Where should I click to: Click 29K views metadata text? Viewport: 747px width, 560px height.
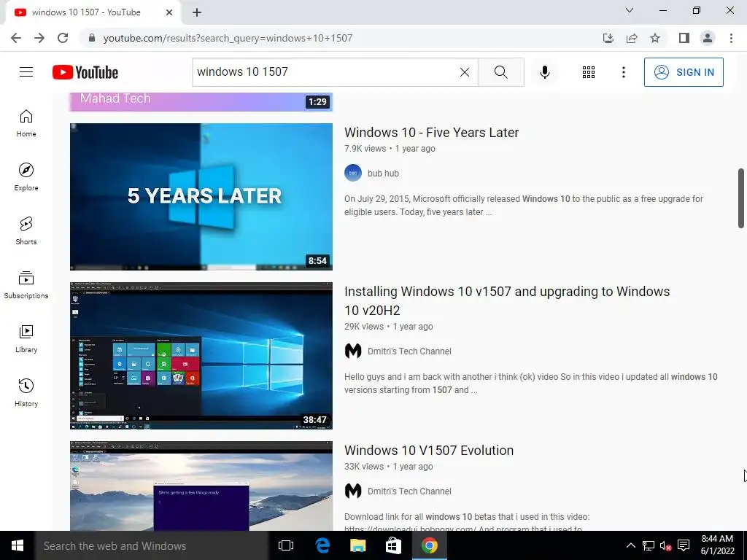[364, 327]
